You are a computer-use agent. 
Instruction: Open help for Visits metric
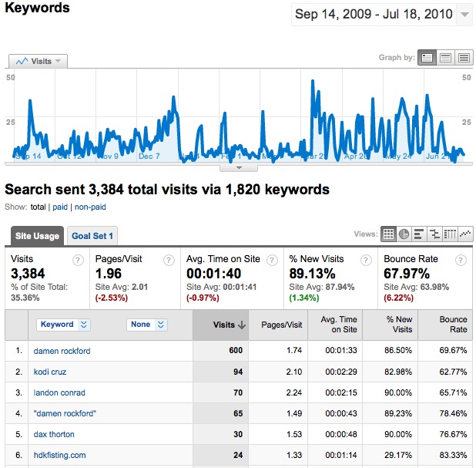pos(78,260)
